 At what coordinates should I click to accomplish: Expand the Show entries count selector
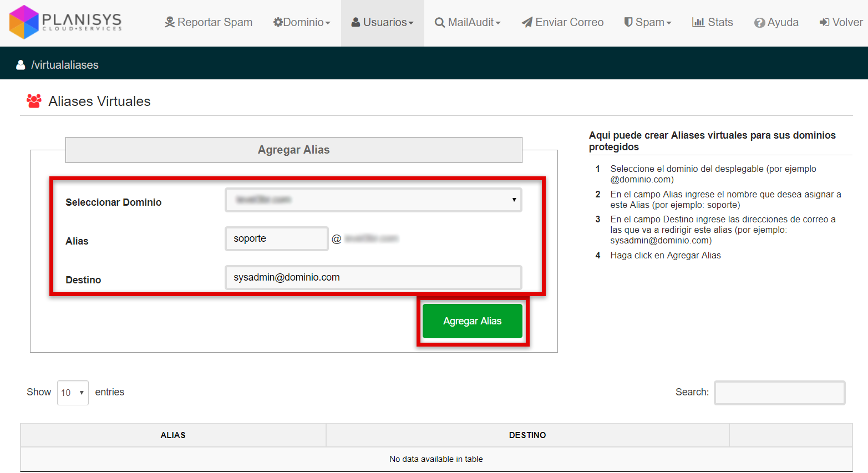click(73, 393)
